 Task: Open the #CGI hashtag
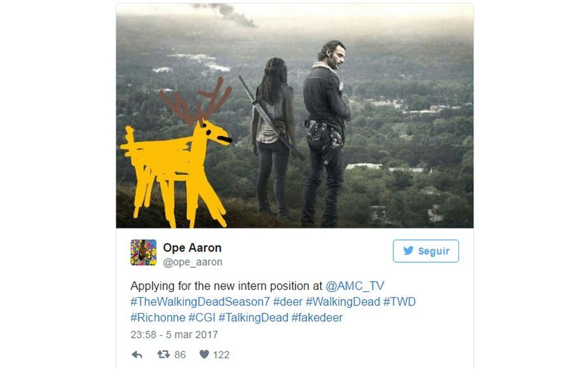(202, 317)
